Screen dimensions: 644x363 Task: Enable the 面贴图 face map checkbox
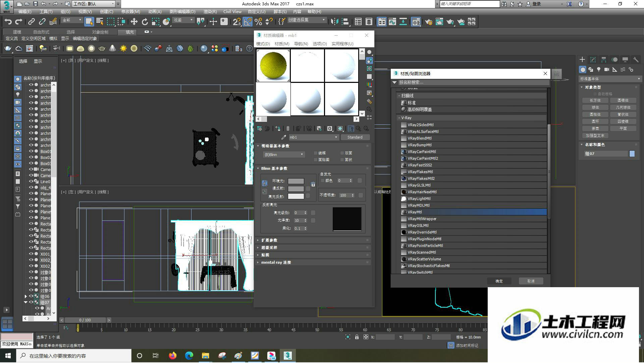pos(316,160)
